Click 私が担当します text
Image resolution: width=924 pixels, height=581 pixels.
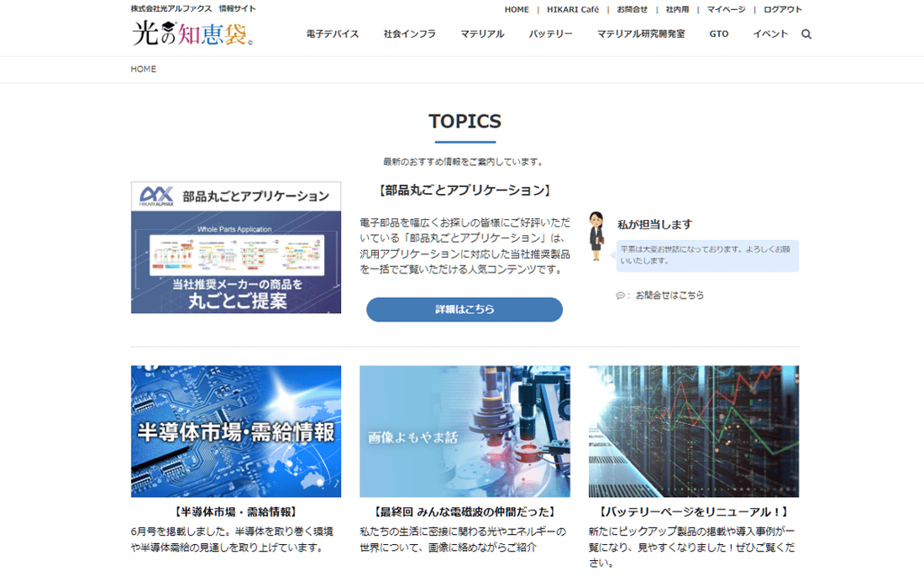(x=654, y=224)
